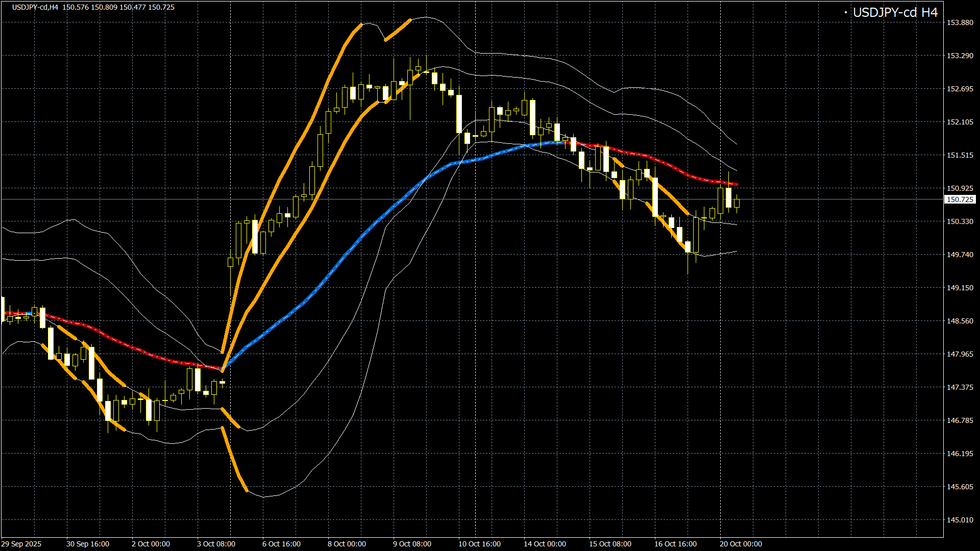The height and width of the screenshot is (551, 980).
Task: Click the 152.105 price axis label
Action: coord(960,122)
